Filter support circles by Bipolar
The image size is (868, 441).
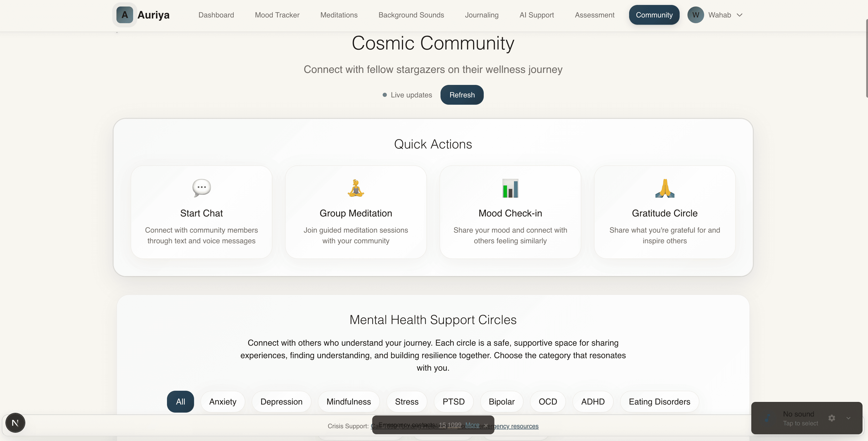pos(501,401)
